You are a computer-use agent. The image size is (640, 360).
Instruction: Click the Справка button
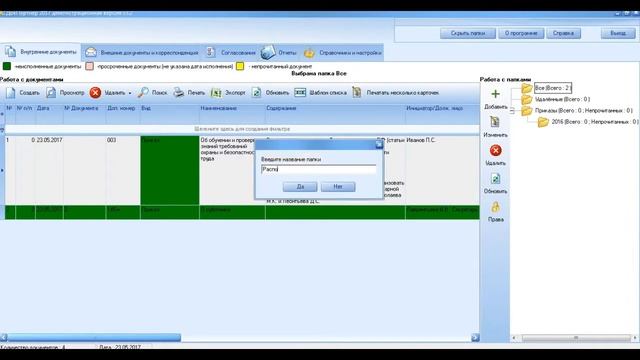(563, 33)
